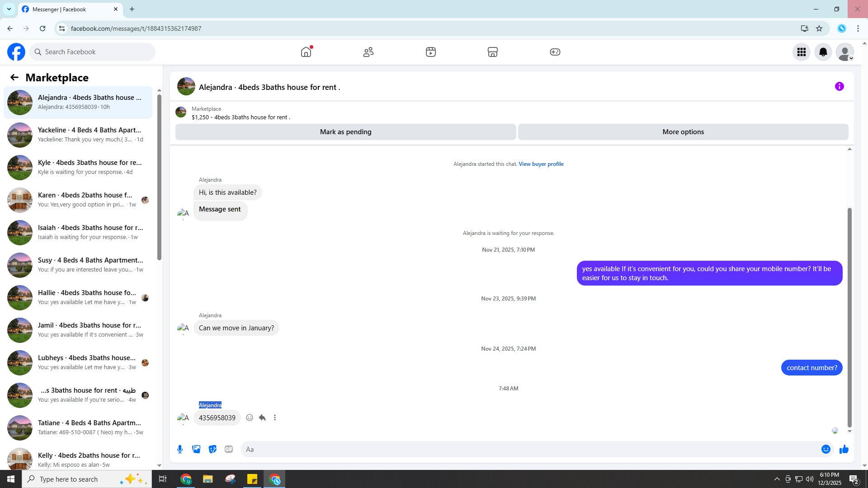
Task: View site information in address bar
Action: [x=62, y=28]
